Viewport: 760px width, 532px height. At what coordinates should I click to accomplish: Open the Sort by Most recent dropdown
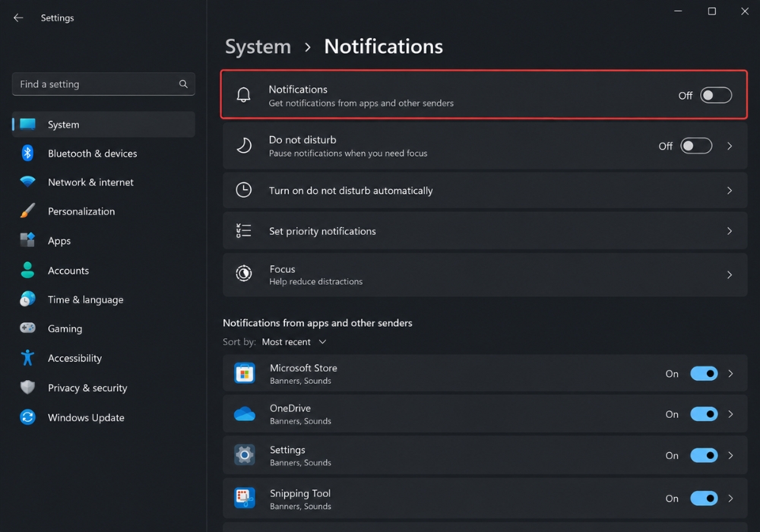294,342
